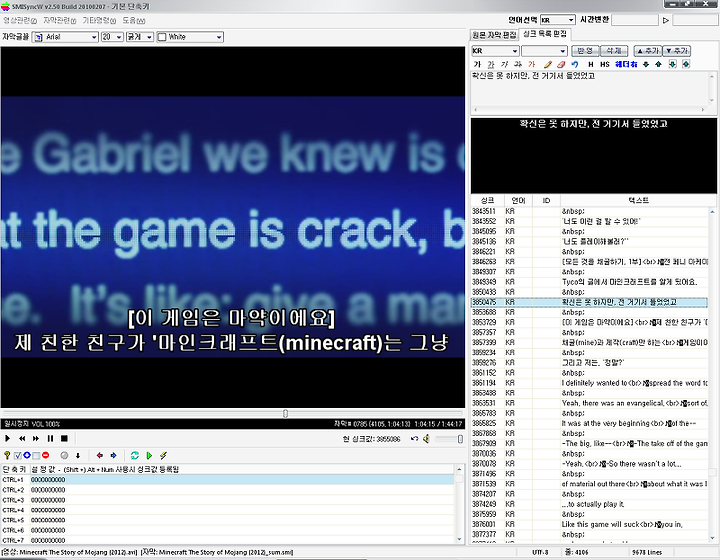Image resolution: width=720 pixels, height=560 pixels.
Task: Stop the video playback
Action: coord(64,438)
